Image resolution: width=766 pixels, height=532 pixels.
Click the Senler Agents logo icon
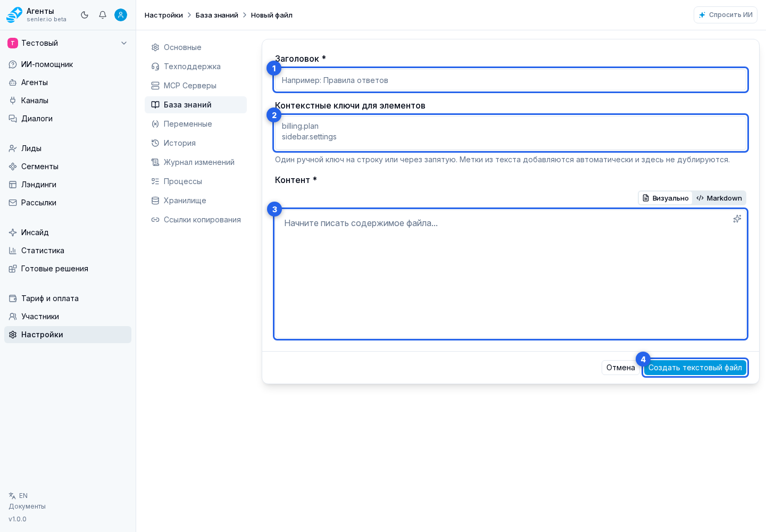tap(14, 15)
